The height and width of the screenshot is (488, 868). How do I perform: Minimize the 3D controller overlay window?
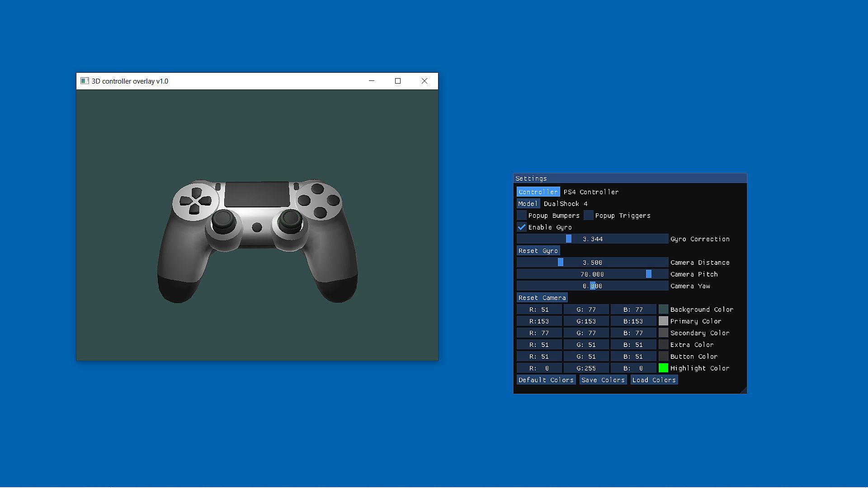[x=372, y=81]
